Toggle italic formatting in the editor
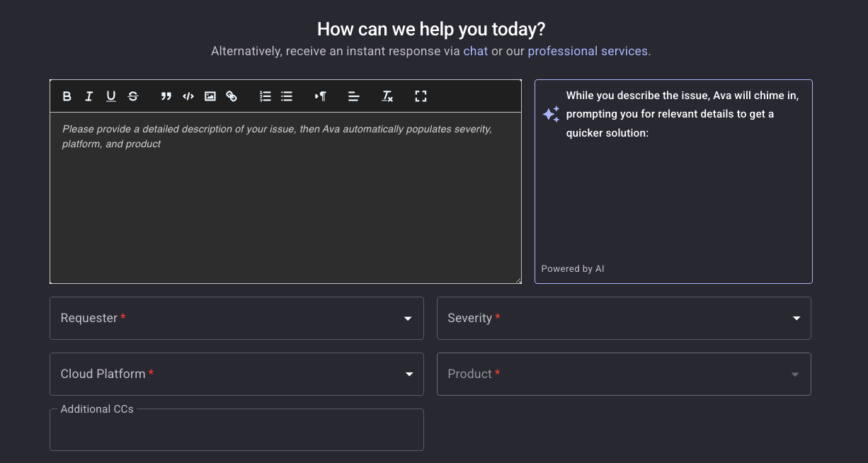868x463 pixels. (89, 96)
